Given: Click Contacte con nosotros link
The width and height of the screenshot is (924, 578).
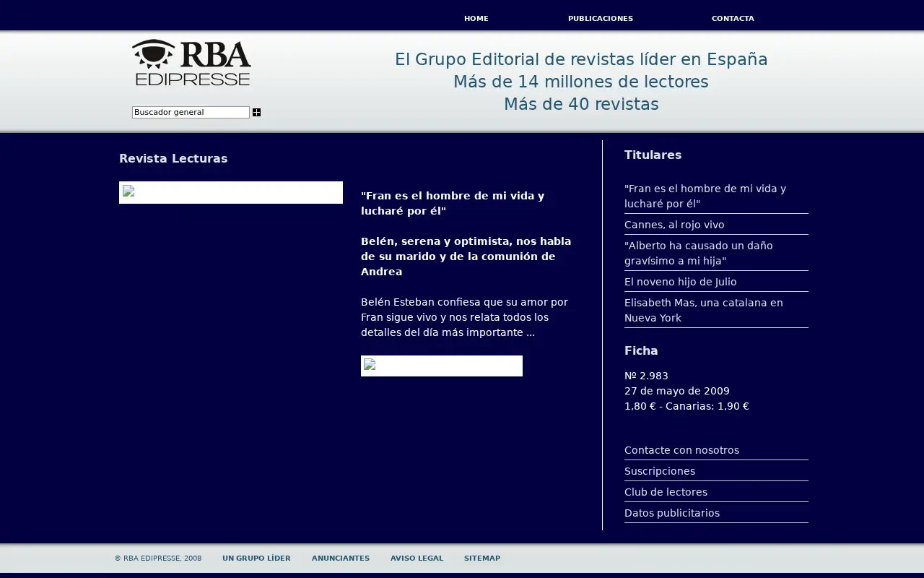Looking at the screenshot, I should tap(681, 450).
